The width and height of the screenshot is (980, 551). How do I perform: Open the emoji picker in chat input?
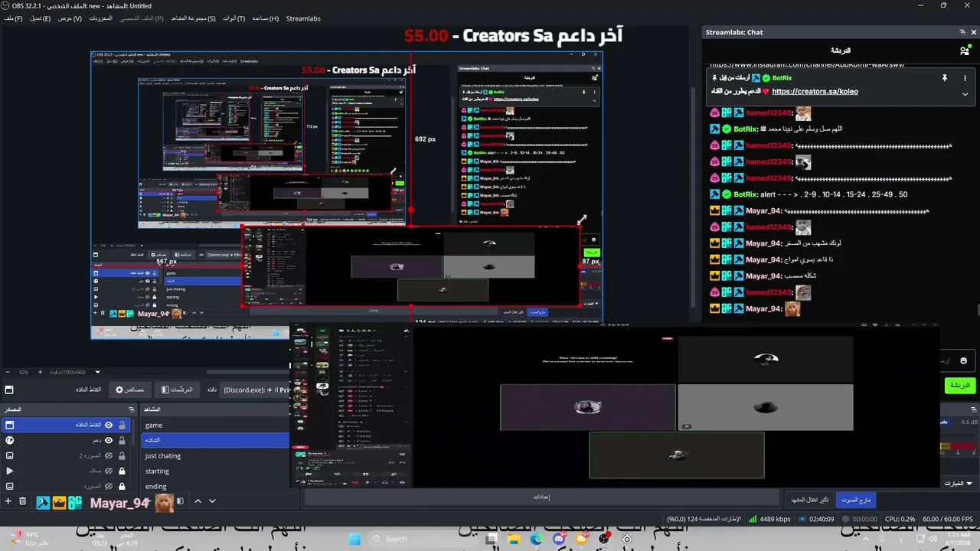click(x=964, y=360)
